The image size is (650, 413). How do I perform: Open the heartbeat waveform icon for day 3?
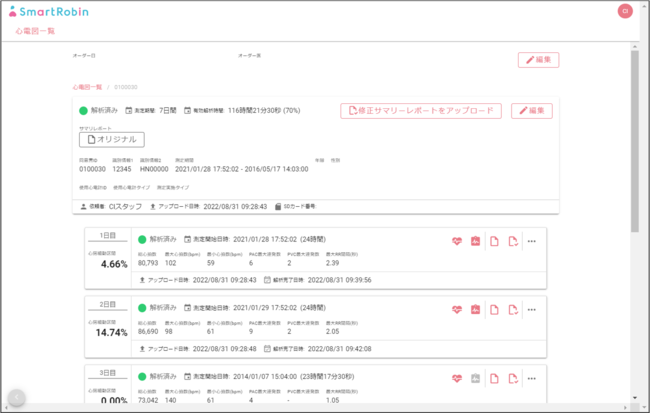pos(457,378)
